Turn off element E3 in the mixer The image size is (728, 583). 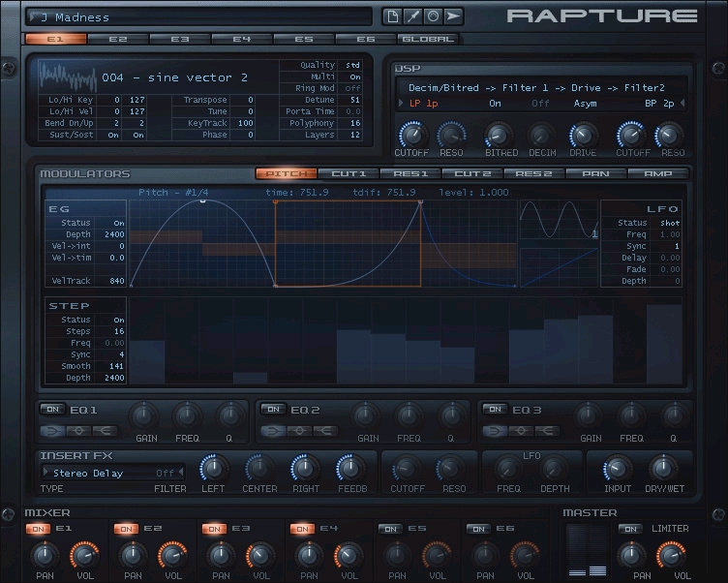click(214, 529)
